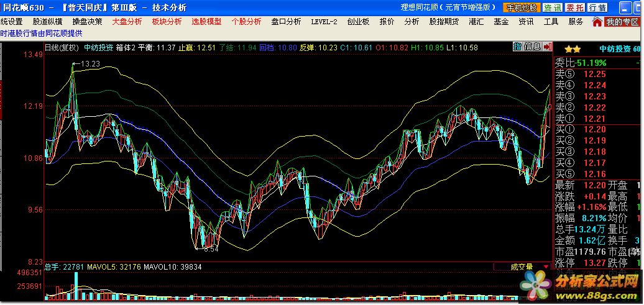
Task: Click the red 委托 title bar button
Action: (574, 7)
